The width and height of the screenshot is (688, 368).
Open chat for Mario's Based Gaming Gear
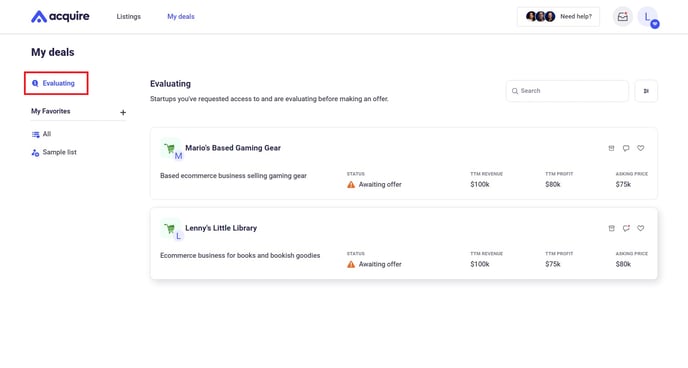pos(626,148)
